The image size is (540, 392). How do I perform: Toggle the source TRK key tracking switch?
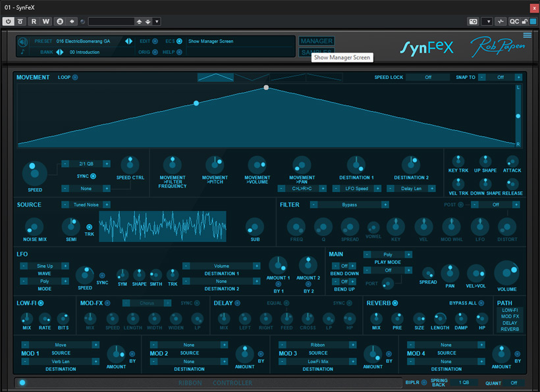tap(89, 227)
